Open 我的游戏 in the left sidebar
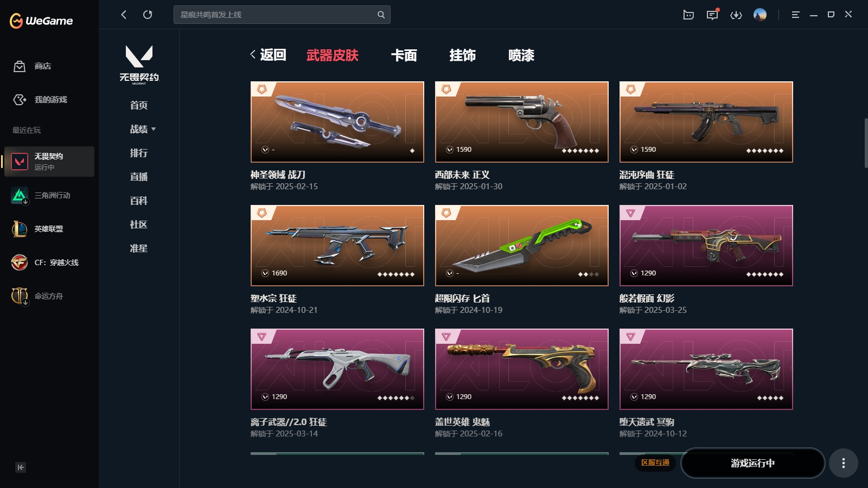 click(50, 100)
